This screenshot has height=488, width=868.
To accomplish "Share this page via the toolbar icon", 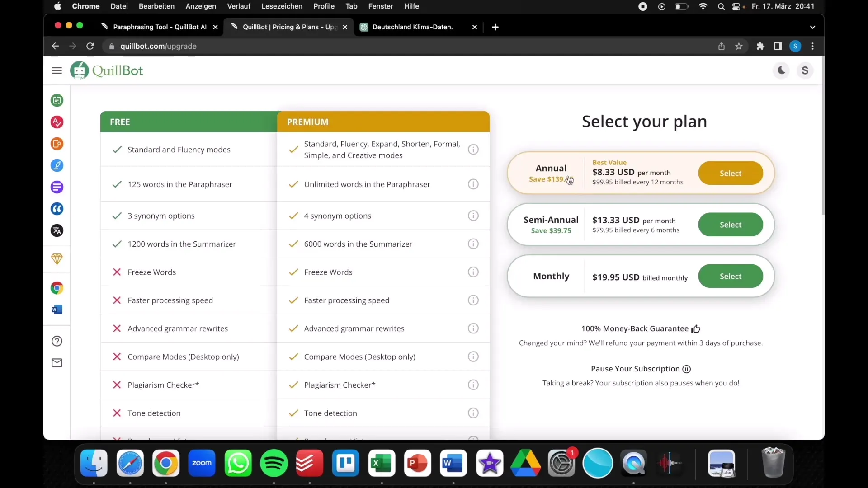I will 721,46.
